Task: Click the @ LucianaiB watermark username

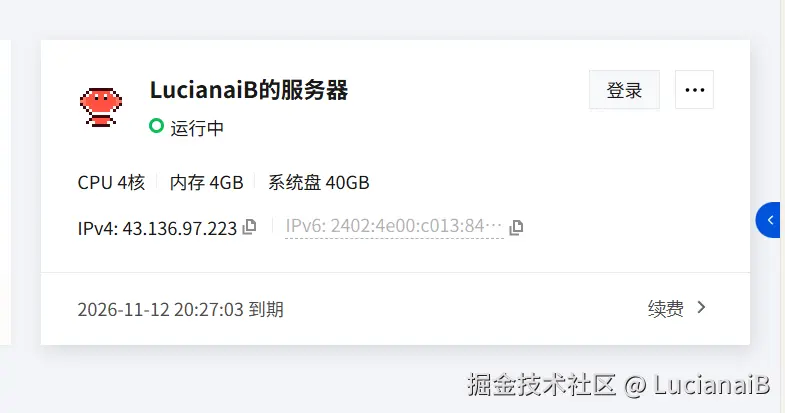Action: point(697,385)
